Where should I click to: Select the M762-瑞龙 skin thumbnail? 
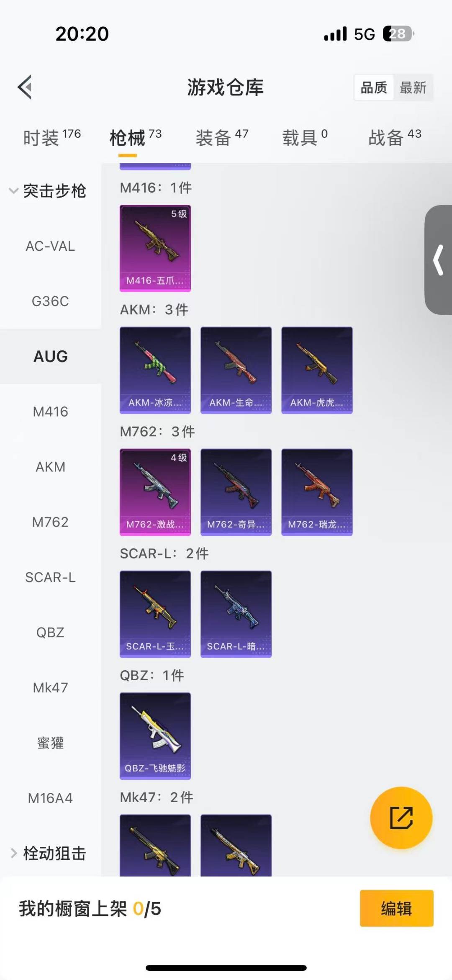click(x=317, y=492)
